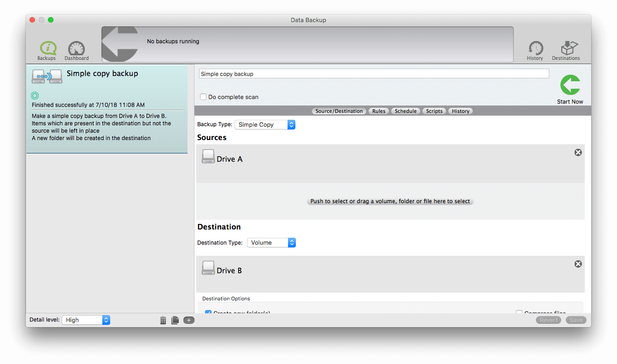Click the green Start Now arrow
This screenshot has width=617, height=364.
coord(570,85)
